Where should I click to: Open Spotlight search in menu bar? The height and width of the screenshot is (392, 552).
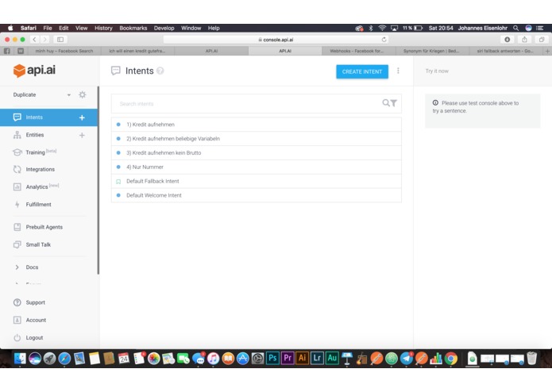click(515, 28)
